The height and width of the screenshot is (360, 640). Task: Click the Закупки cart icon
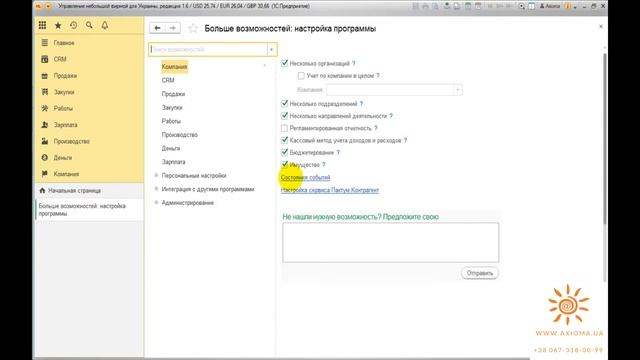coord(44,92)
